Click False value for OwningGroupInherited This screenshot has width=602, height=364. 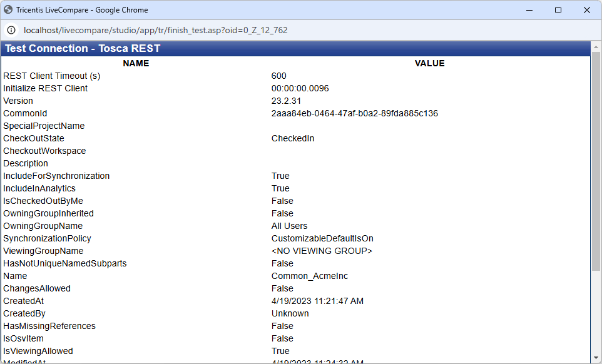click(x=282, y=214)
